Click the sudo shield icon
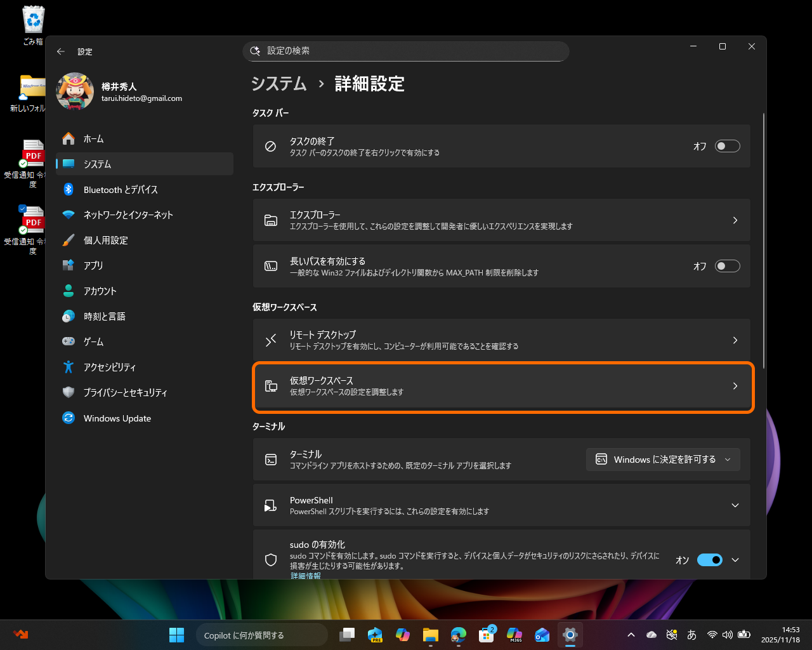The width and height of the screenshot is (812, 650). pos(271,560)
